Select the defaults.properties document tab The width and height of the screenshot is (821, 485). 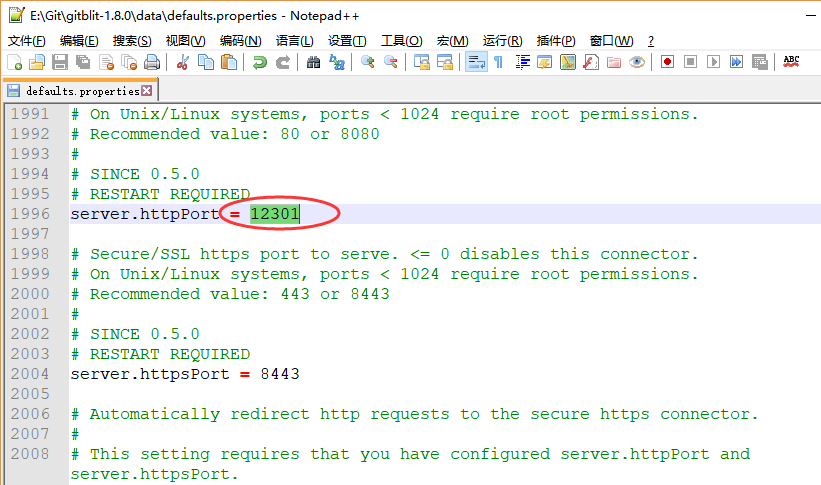[x=80, y=91]
